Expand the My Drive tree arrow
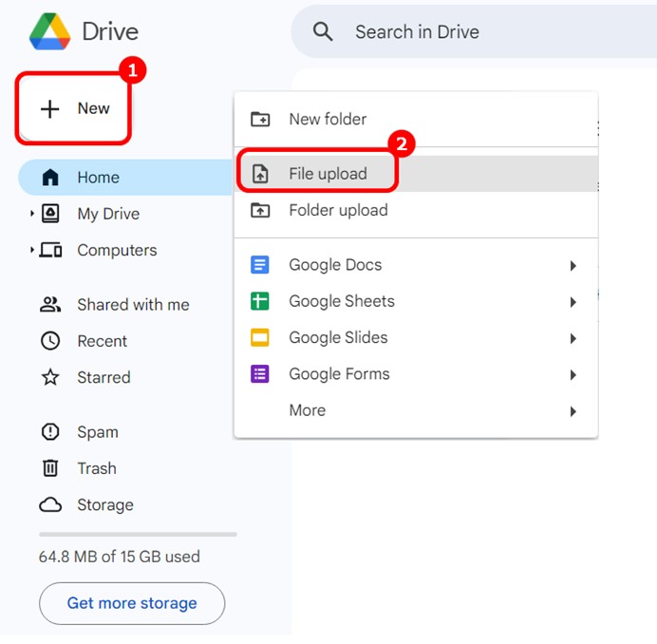This screenshot has width=657, height=644. tap(32, 214)
